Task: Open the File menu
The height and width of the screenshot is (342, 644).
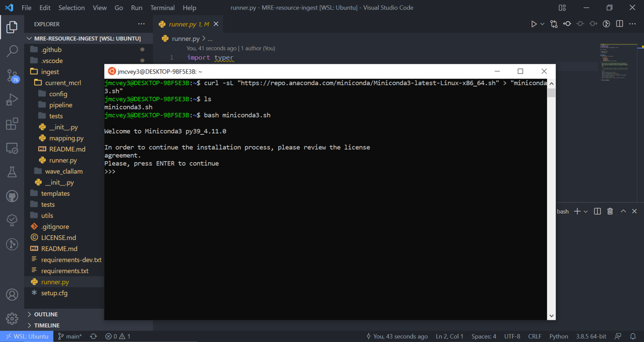Action: pos(27,8)
